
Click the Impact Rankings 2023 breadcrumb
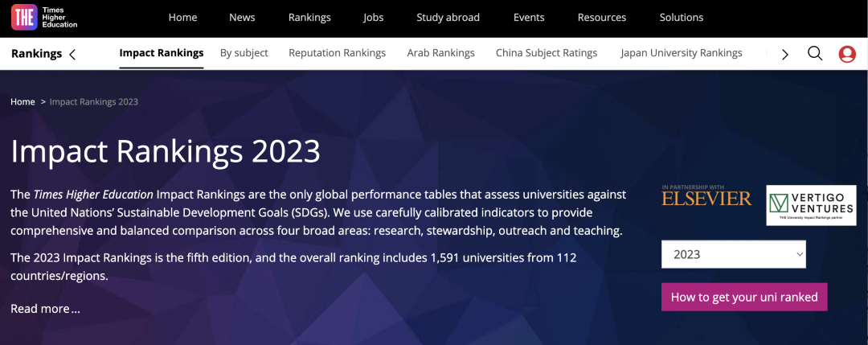93,102
